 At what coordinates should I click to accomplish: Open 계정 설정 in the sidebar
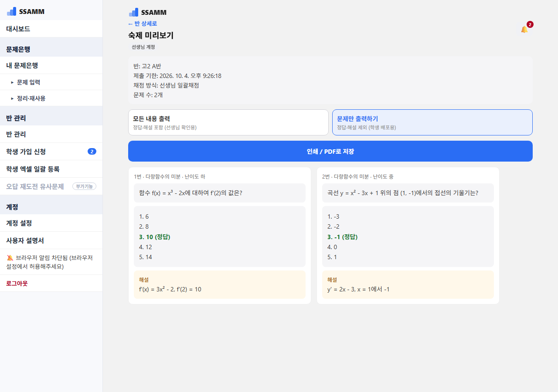(x=51, y=223)
